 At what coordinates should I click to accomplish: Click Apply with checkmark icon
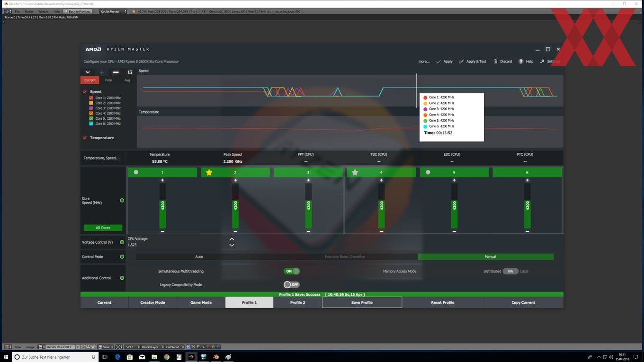click(444, 62)
